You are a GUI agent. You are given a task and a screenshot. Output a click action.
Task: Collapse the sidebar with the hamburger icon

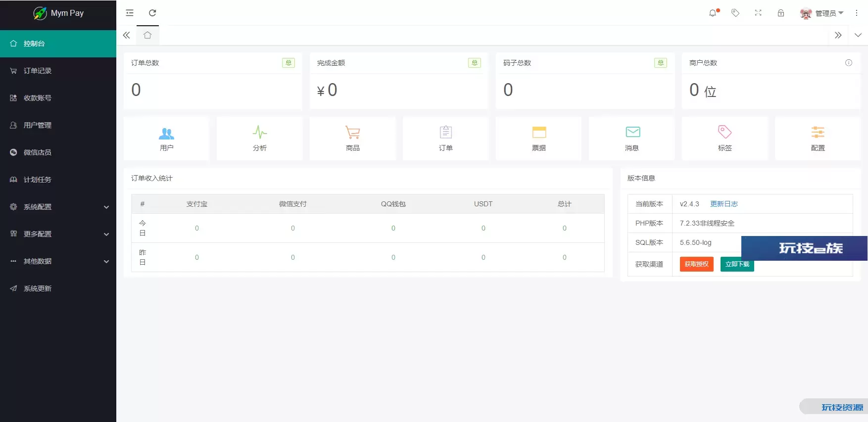click(130, 13)
